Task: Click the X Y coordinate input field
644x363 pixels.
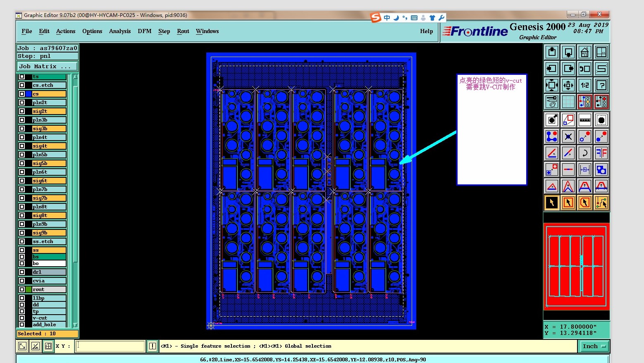Action: pyautogui.click(x=110, y=346)
